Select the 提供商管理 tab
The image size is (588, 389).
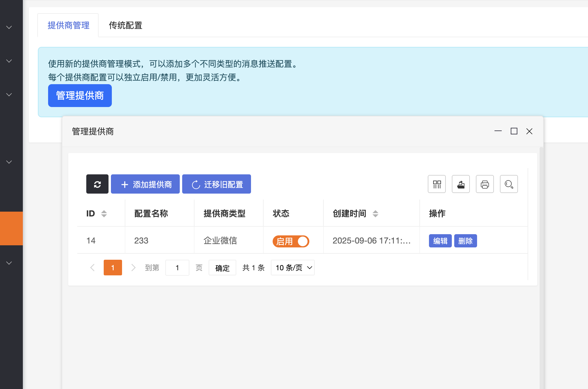[x=68, y=25]
